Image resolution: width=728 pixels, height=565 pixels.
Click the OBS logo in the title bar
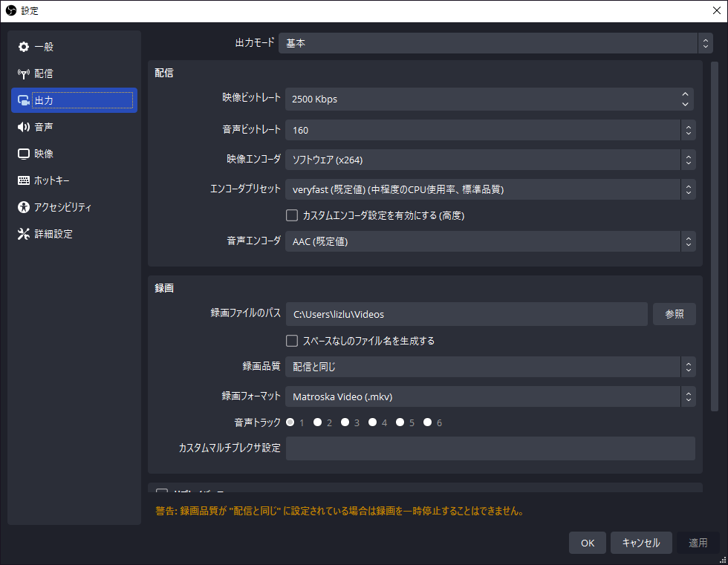11,10
